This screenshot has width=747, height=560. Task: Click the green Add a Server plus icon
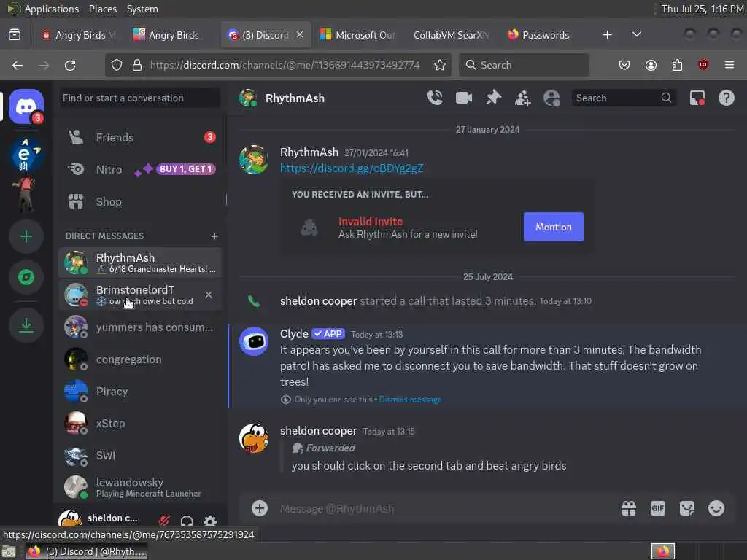[26, 236]
